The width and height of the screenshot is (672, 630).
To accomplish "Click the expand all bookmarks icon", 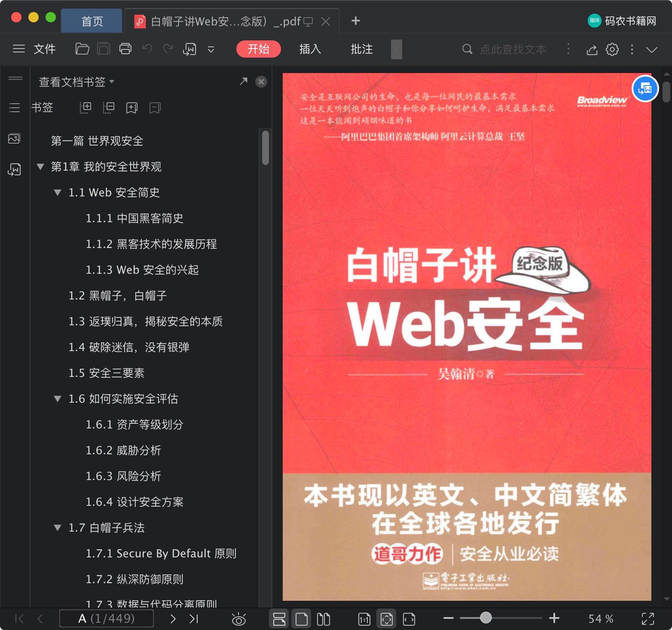I will pos(86,107).
